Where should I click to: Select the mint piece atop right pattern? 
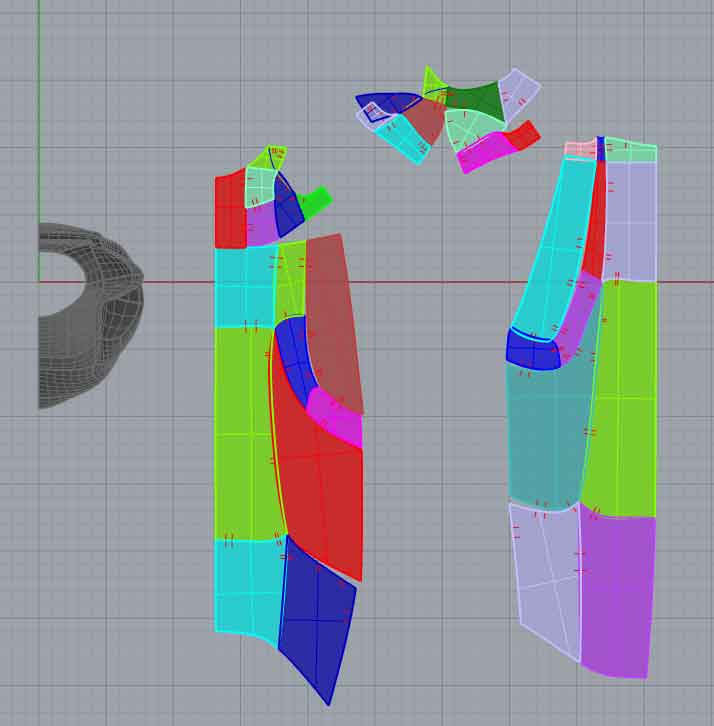pos(631,150)
